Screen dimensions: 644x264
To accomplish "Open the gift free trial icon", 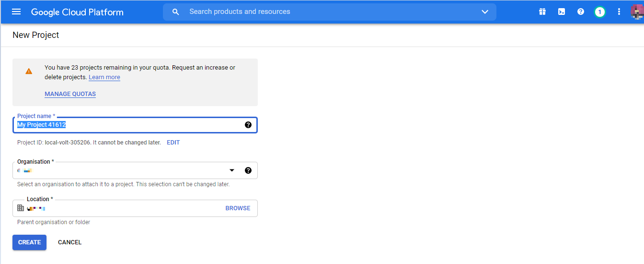I will pyautogui.click(x=542, y=12).
